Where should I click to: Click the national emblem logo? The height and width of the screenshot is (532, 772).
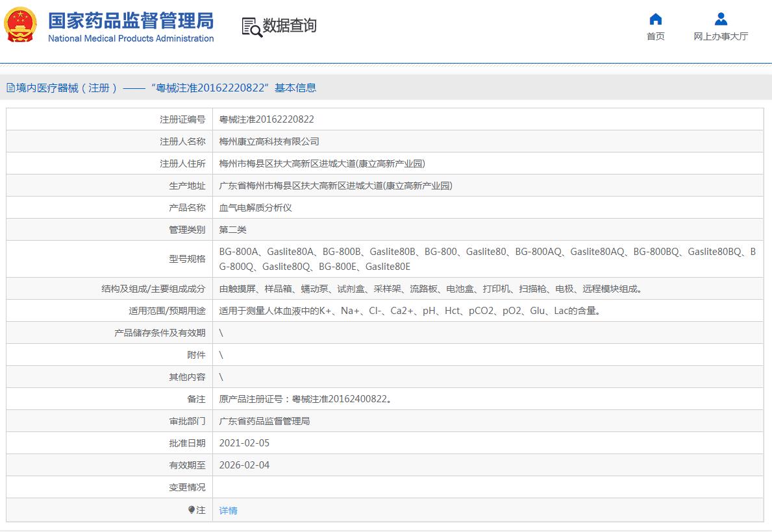[21, 25]
